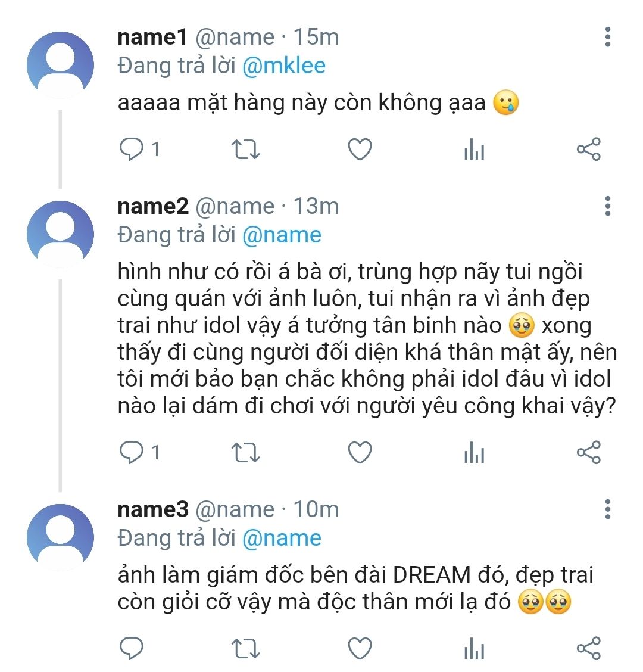Image resolution: width=643 pixels, height=672 pixels.
Task: Open more options for name1's tweet
Action: tap(607, 37)
